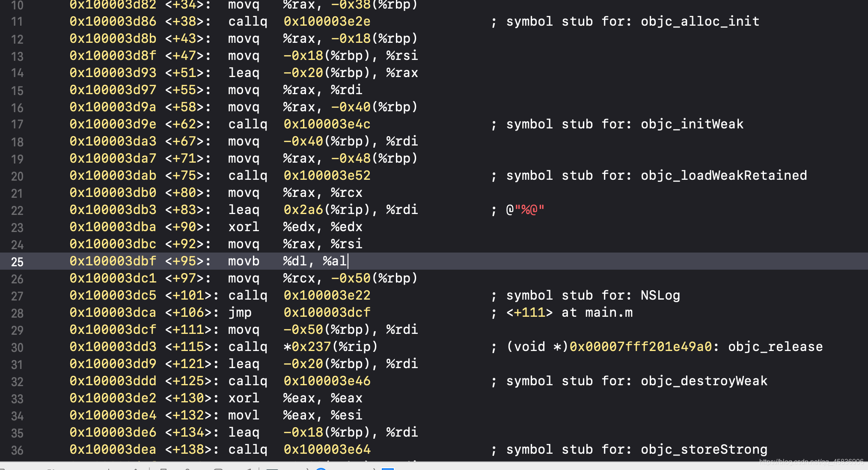Click the '%edx, %edx' operand on line 23

click(x=323, y=227)
